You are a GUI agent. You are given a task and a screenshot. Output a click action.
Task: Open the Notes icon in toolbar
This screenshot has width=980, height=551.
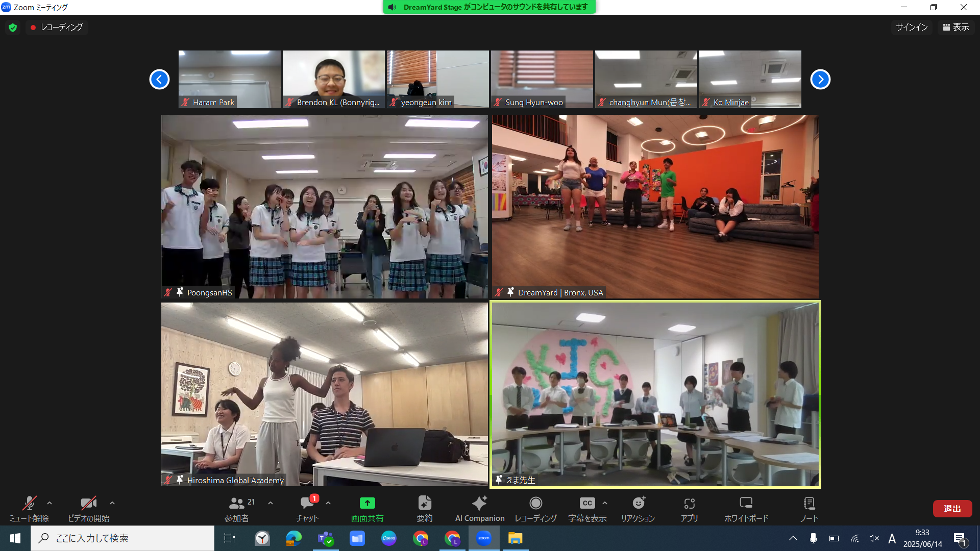click(809, 504)
